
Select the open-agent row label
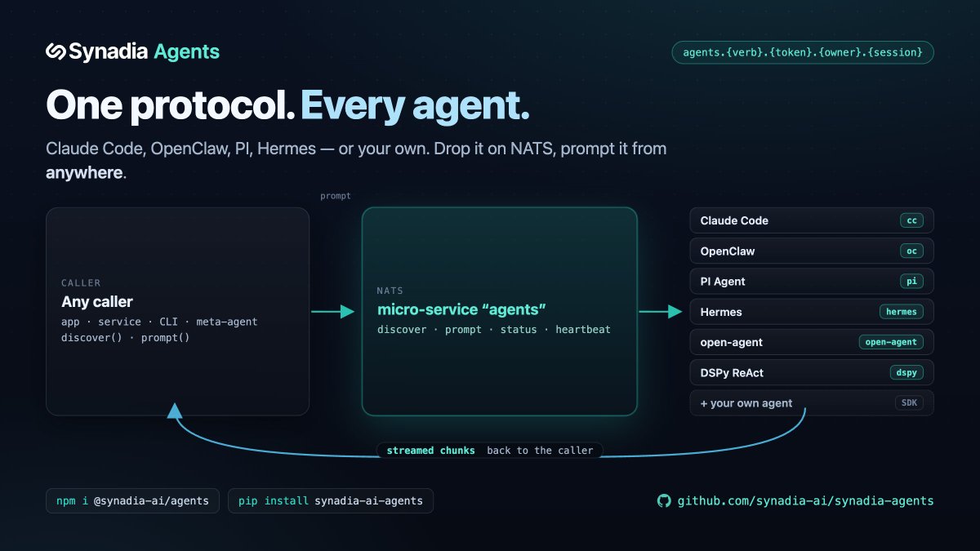coord(732,342)
